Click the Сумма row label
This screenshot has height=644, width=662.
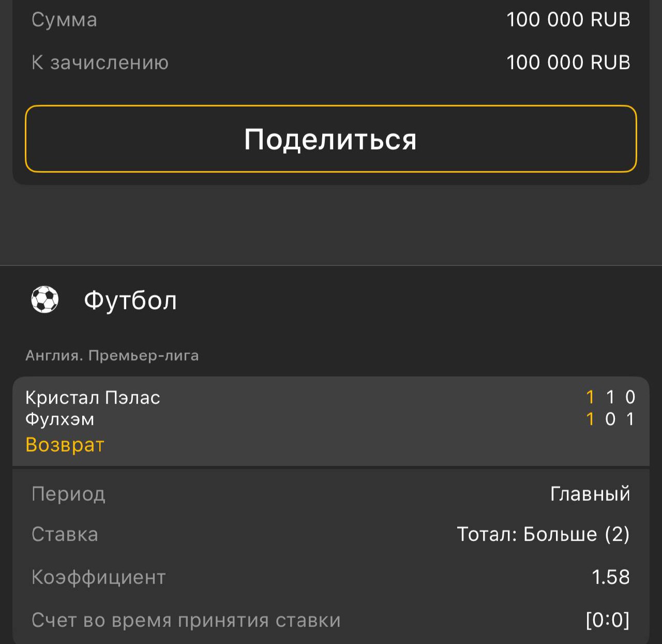[x=64, y=20]
